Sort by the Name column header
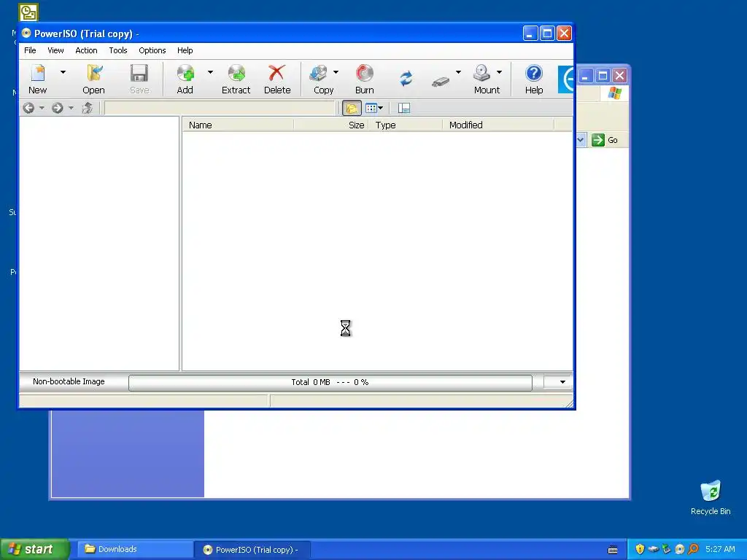The width and height of the screenshot is (747, 560). (239, 125)
